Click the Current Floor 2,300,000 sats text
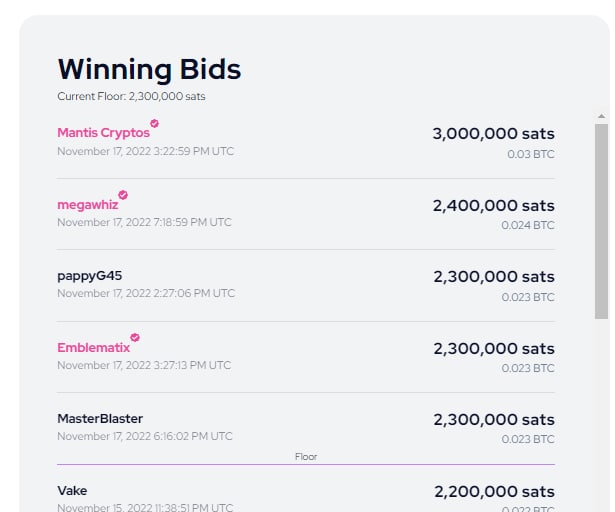 [131, 97]
